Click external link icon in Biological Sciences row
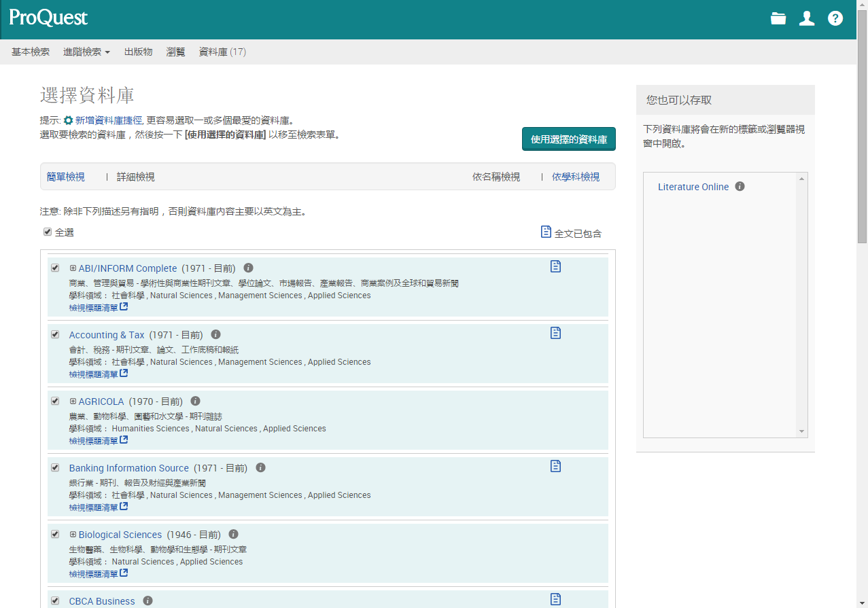 [124, 573]
